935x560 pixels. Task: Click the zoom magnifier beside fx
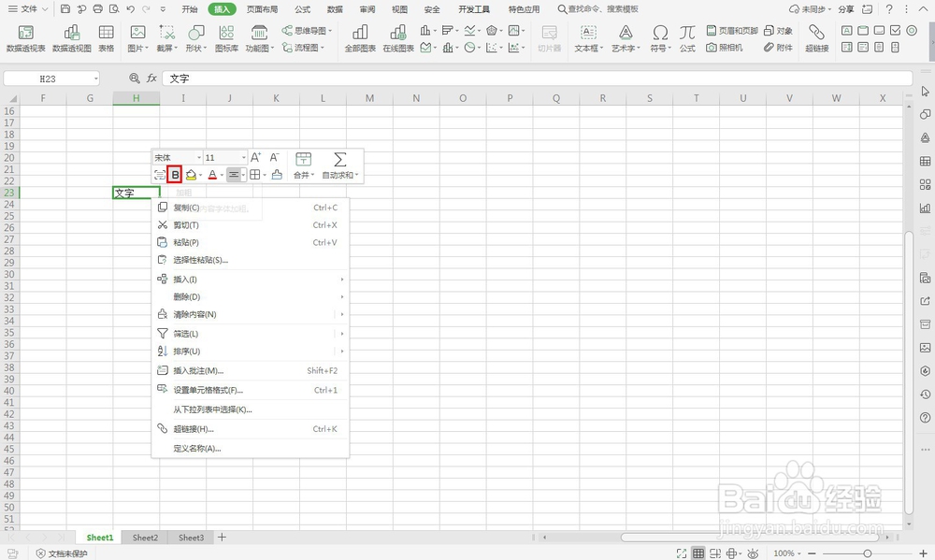point(135,79)
